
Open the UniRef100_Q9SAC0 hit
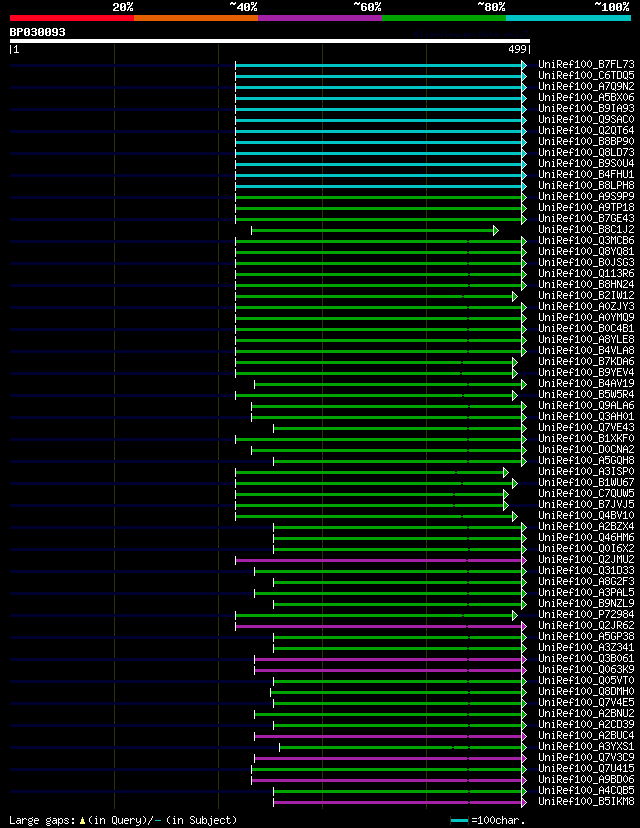[586, 119]
